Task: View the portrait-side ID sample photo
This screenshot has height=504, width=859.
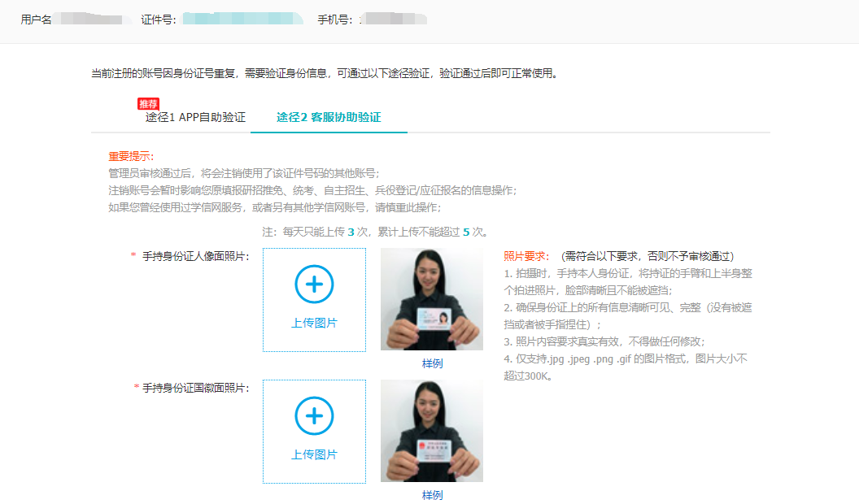Action: (431, 299)
